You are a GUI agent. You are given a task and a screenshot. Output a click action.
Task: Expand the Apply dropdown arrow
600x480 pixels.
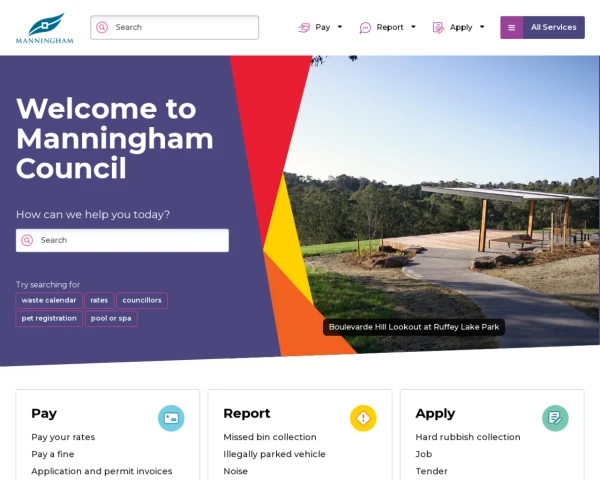tap(482, 27)
